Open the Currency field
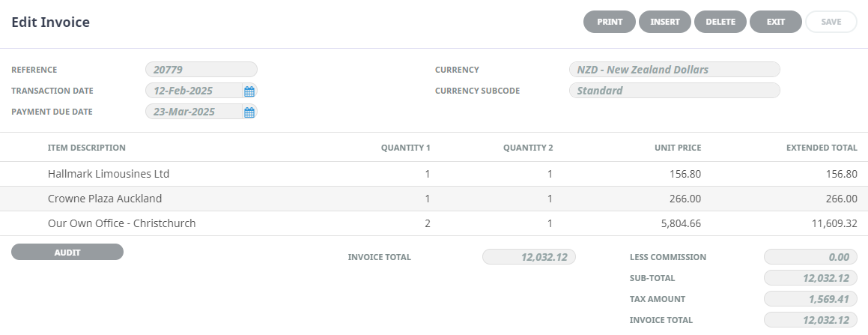Viewport: 868px width, 335px height. pyautogui.click(x=674, y=70)
